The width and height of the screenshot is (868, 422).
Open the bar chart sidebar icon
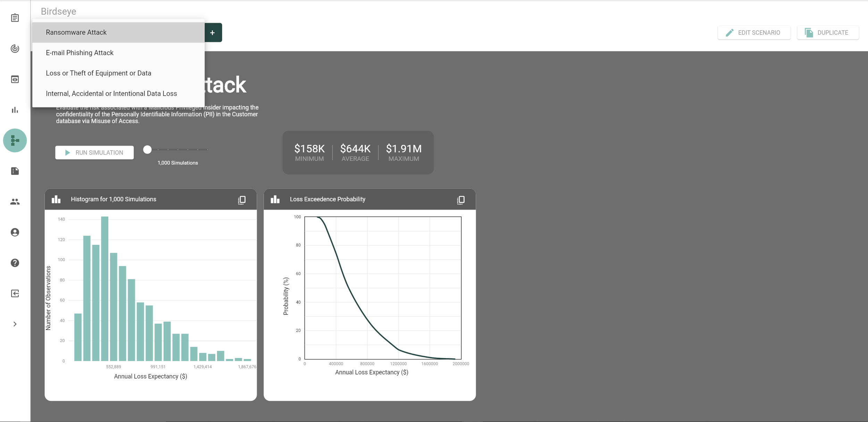[15, 110]
